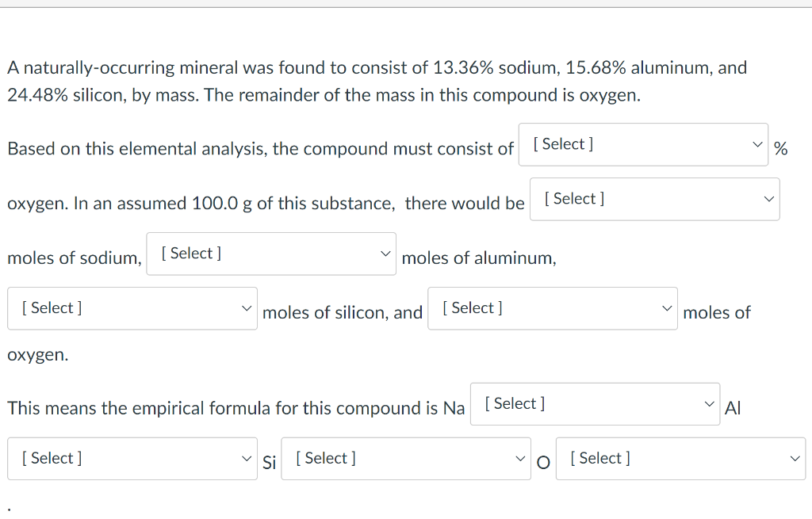
Task: Click the [Select] field after 'there would be'
Action: 655,199
